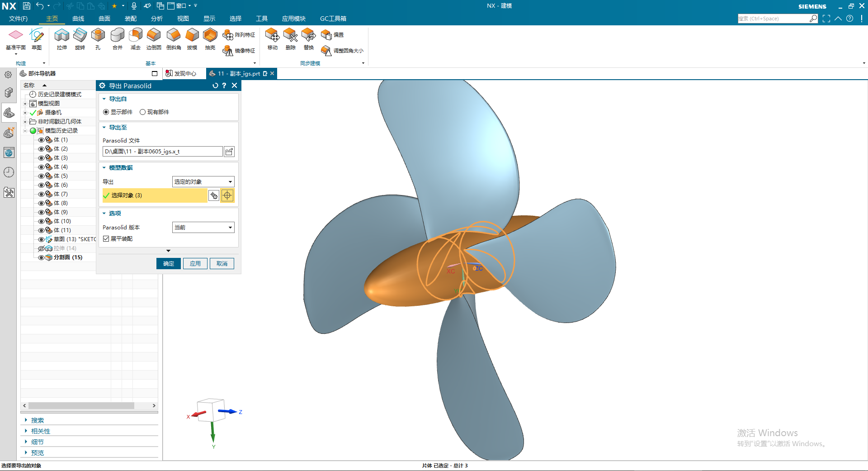Click the 减去 subtract tool
Image resolution: width=868 pixels, height=471 pixels.
[x=136, y=39]
